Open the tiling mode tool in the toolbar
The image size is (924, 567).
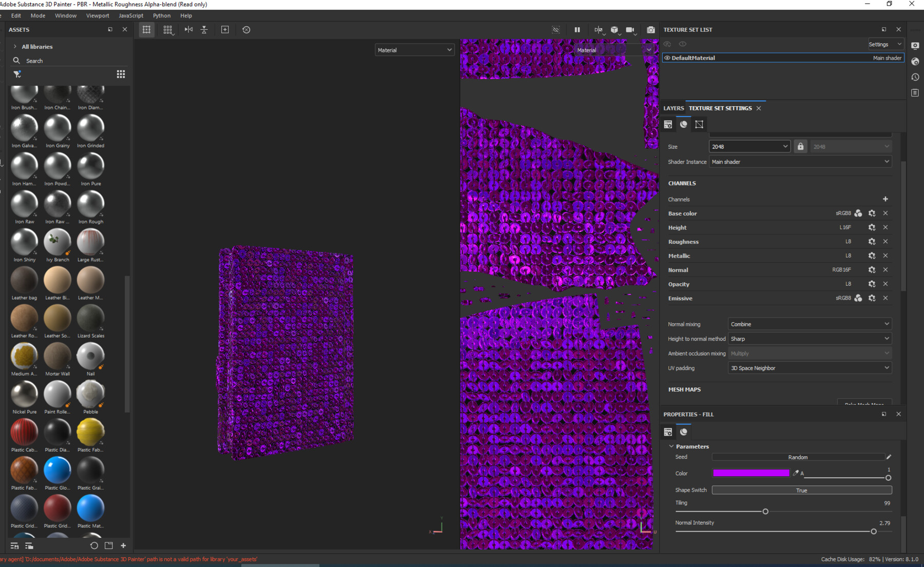167,29
